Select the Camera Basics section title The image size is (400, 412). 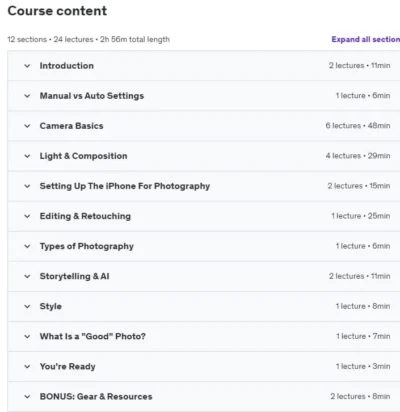[x=71, y=126]
